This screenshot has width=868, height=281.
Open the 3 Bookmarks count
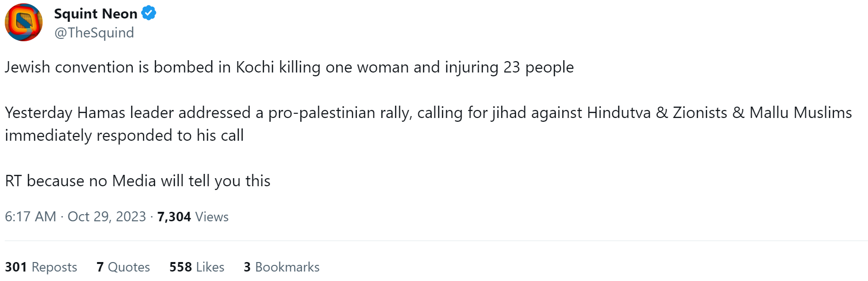(x=281, y=267)
